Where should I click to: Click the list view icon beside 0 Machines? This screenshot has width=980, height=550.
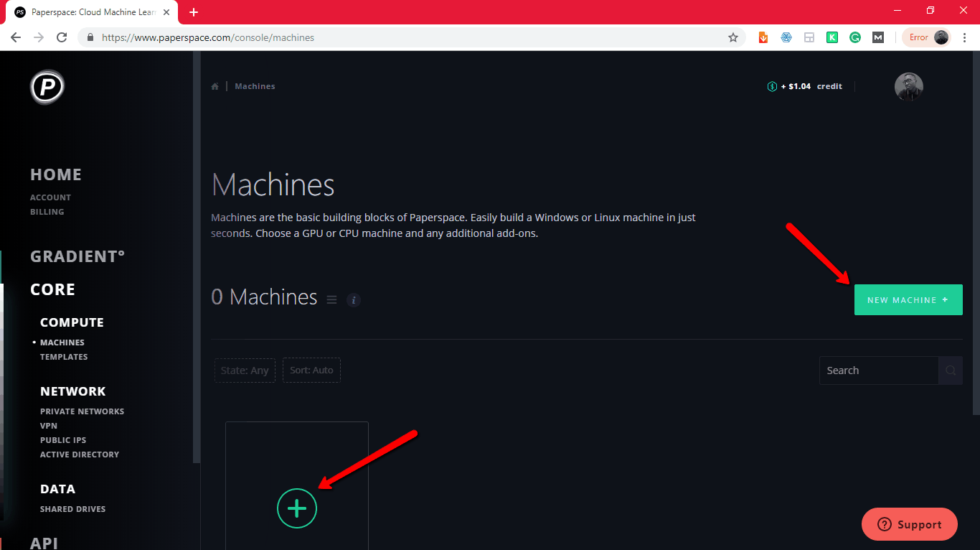pyautogui.click(x=331, y=299)
